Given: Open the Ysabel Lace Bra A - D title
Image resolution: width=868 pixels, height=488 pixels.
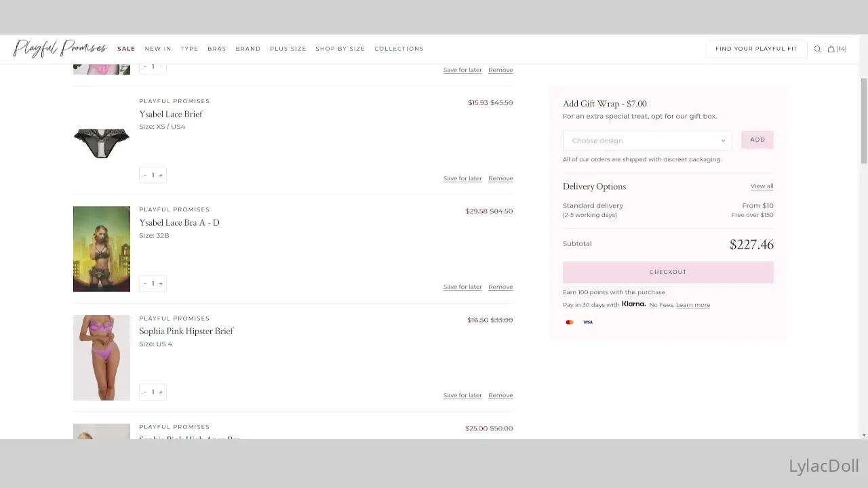Looking at the screenshot, I should coord(179,223).
